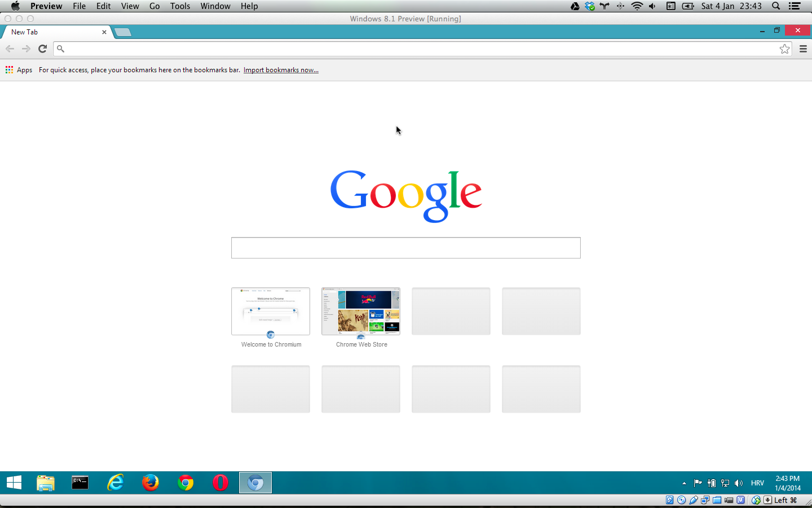Click the VirtualBox host key arrow indicator

click(767, 500)
